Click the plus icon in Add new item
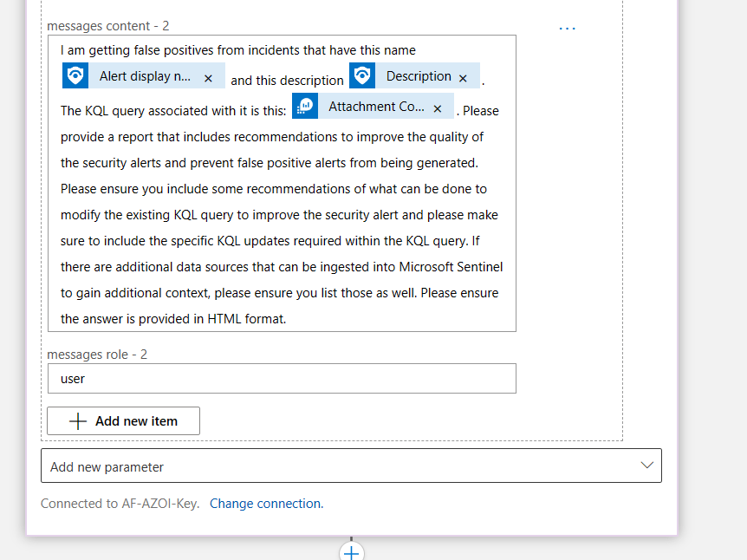Viewport: 747px width, 560px height. tap(78, 421)
